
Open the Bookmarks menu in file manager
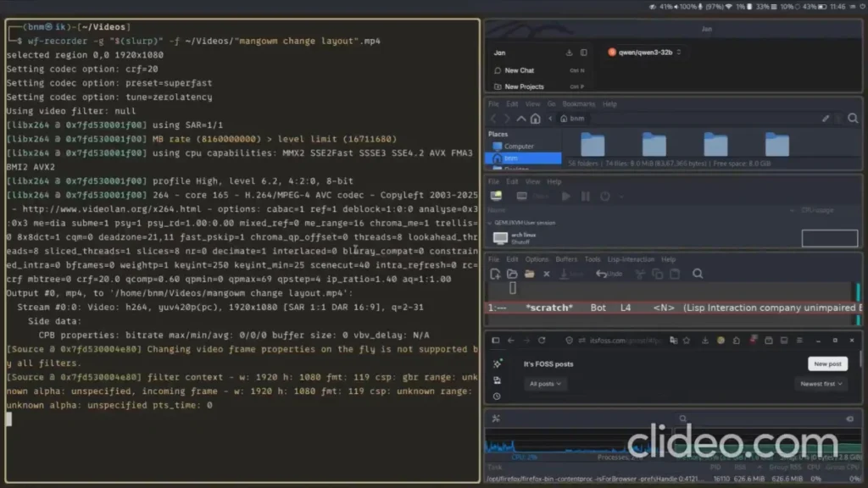coord(578,104)
